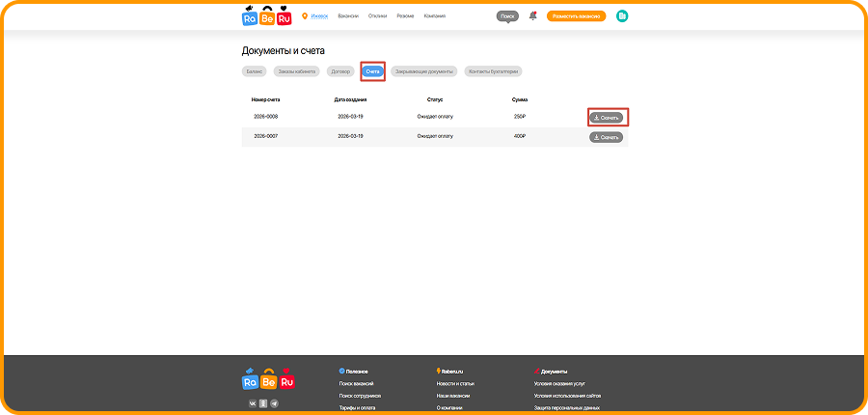Viewport: 868px width, 415px height.
Task: Click the VK social icon in footer
Action: pos(253,402)
